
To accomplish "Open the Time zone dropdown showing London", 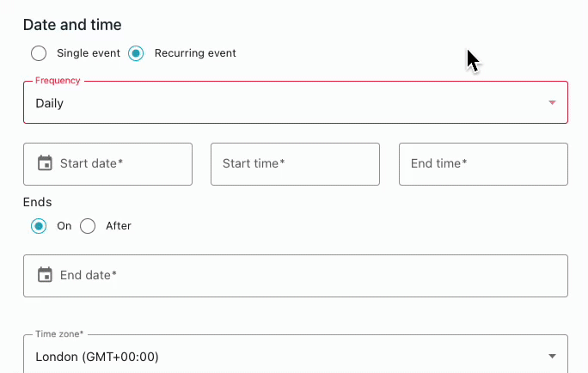I will [296, 354].
